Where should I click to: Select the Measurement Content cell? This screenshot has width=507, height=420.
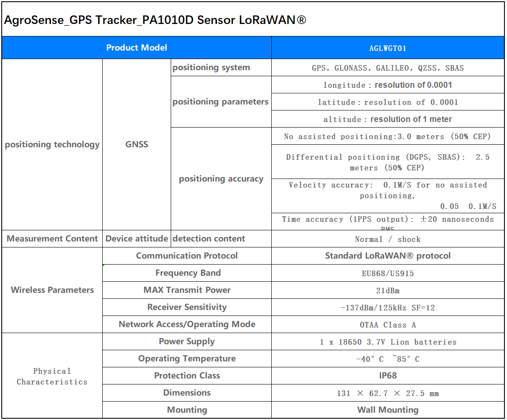coord(52,239)
